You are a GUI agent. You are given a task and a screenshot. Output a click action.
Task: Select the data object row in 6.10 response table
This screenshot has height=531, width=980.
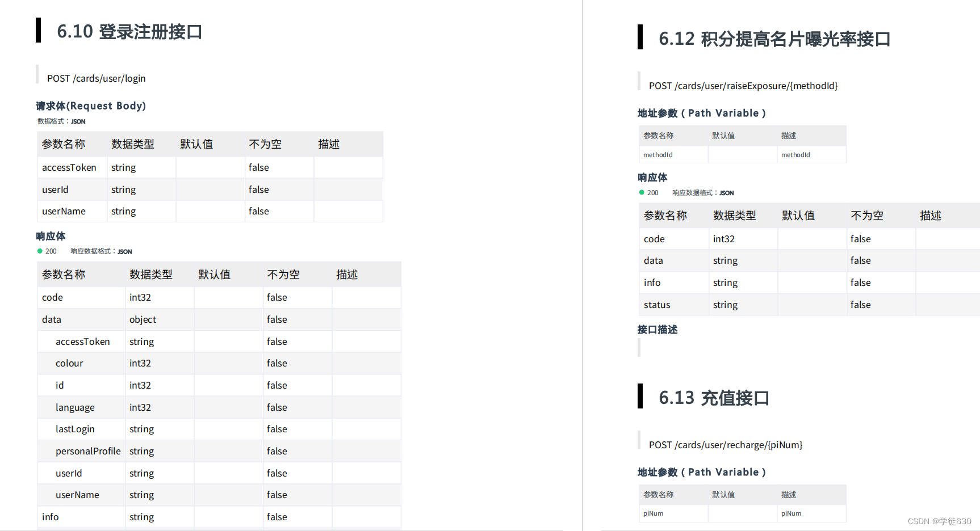pos(51,319)
